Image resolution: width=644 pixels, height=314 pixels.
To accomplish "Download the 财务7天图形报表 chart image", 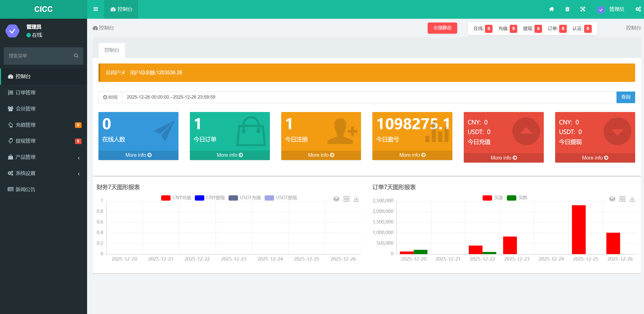I will (x=356, y=199).
